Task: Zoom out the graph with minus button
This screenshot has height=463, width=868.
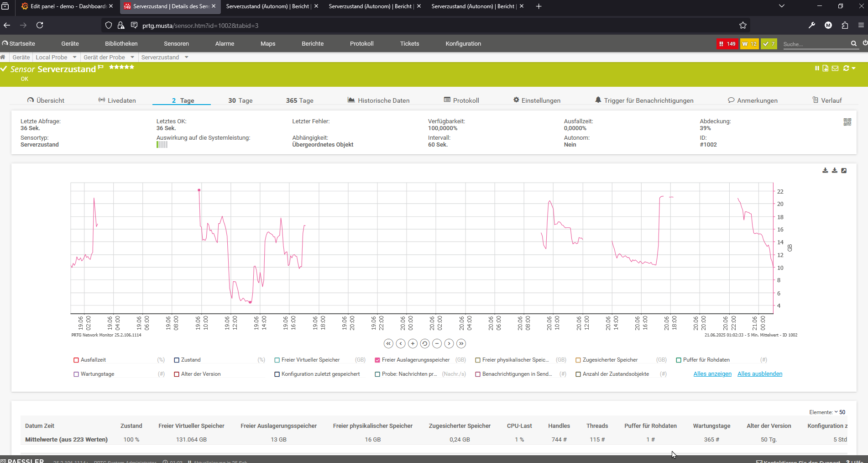Action: [437, 343]
